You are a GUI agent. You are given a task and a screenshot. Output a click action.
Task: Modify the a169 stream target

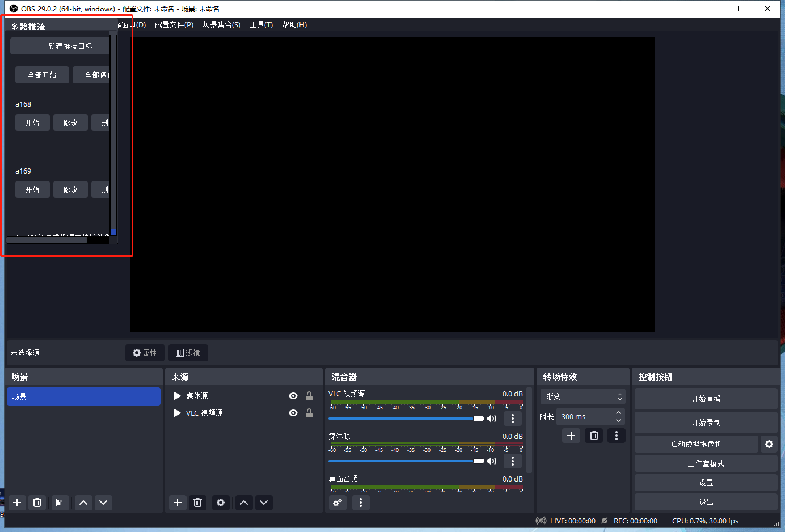[x=70, y=189]
